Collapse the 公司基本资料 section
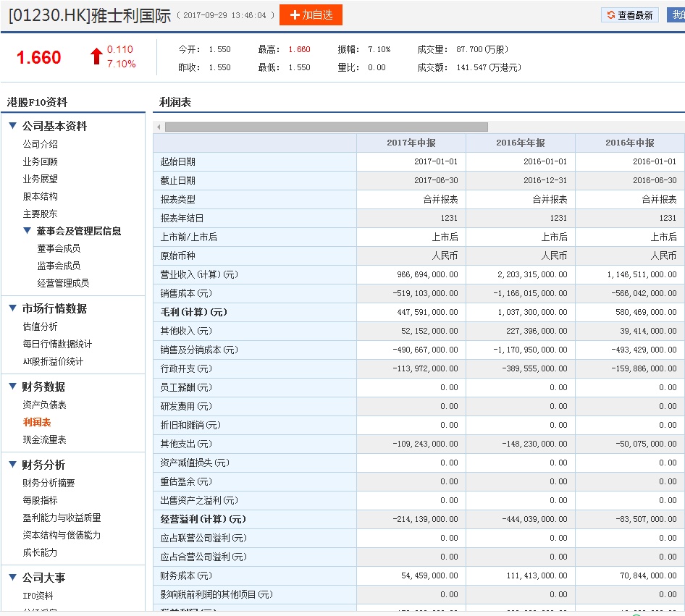This screenshot has height=616, width=685. point(12,126)
